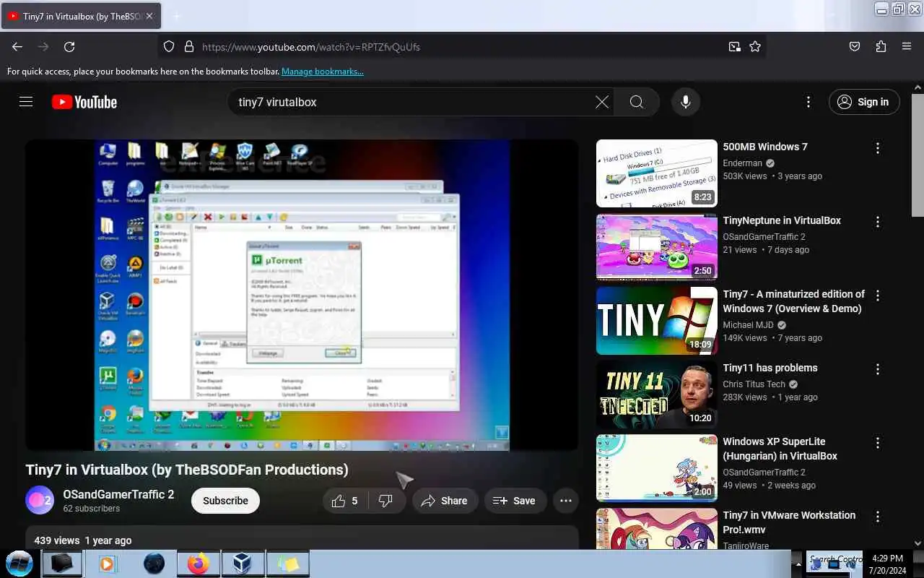Viewport: 924px width, 578px height.
Task: Open the Tiny11 has problems title
Action: tap(770, 368)
